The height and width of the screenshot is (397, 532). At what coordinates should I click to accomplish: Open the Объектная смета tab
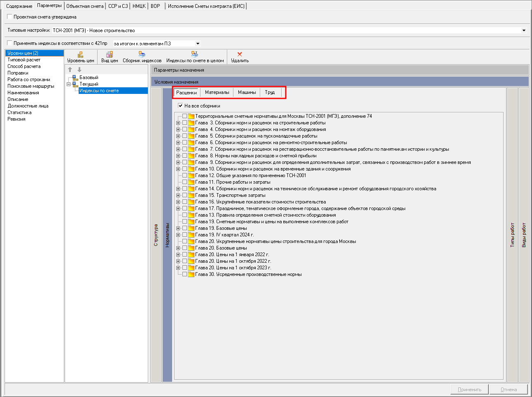[85, 6]
